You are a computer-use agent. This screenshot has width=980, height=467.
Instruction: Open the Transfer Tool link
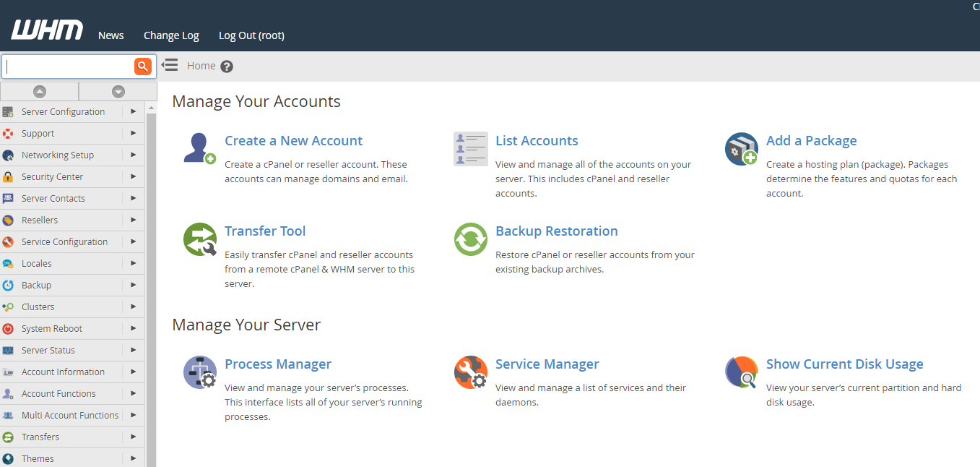(265, 231)
